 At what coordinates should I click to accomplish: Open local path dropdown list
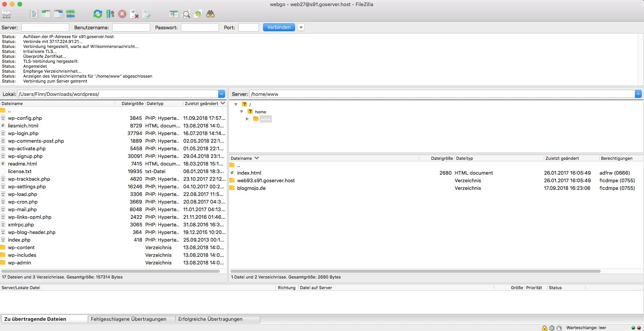(222, 94)
